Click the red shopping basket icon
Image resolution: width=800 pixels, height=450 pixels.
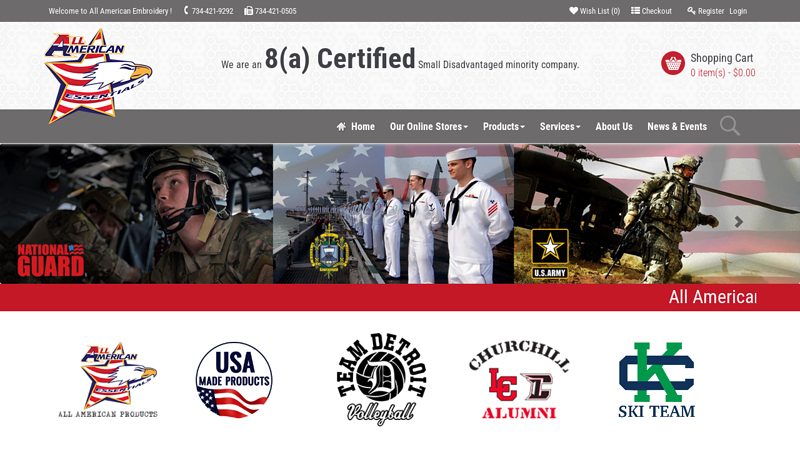[x=673, y=63]
